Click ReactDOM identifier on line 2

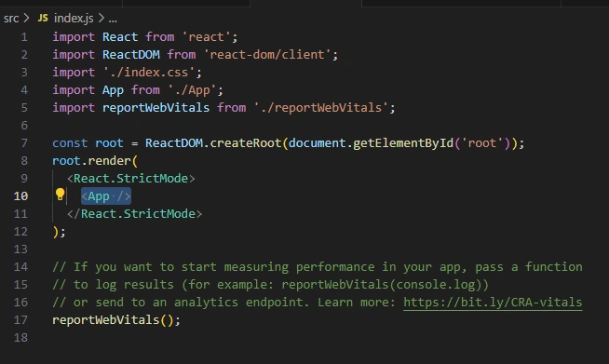(131, 54)
